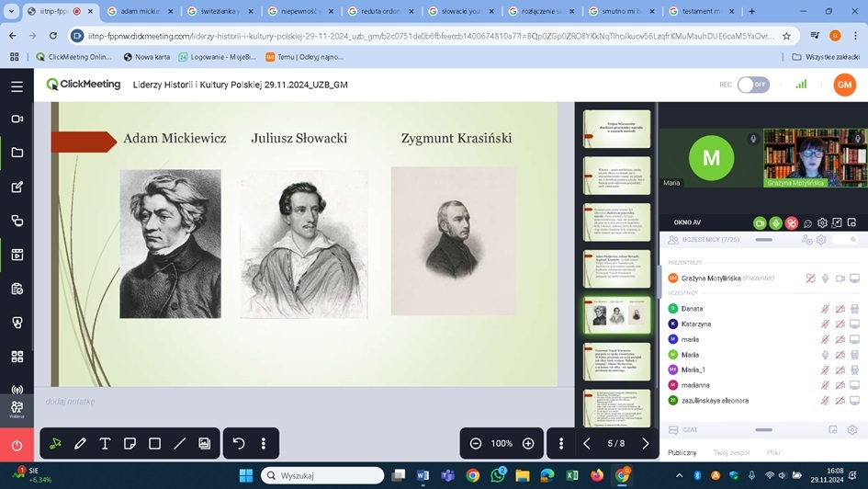The width and height of the screenshot is (868, 489).
Task: Open the whiteboard edit icon in sidebar
Action: pyautogui.click(x=17, y=187)
